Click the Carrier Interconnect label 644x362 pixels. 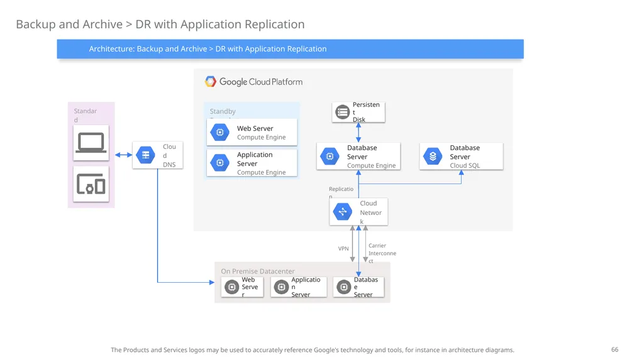point(382,253)
